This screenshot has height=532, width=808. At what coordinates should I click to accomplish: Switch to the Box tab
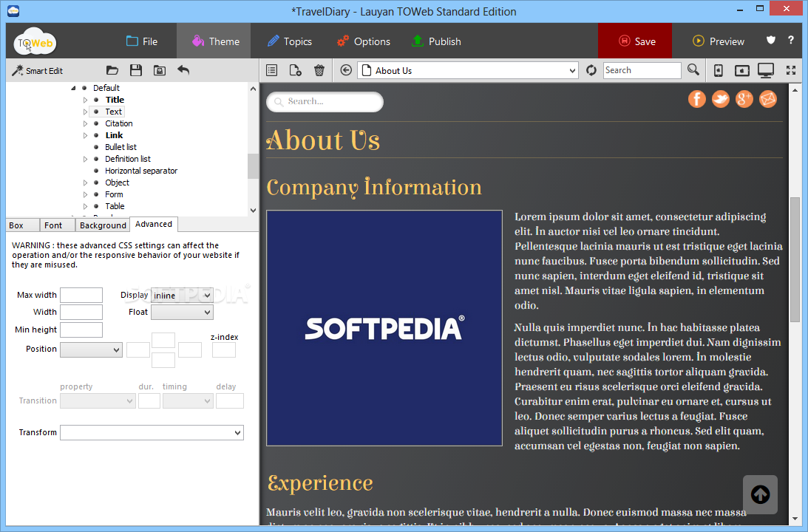(x=22, y=225)
